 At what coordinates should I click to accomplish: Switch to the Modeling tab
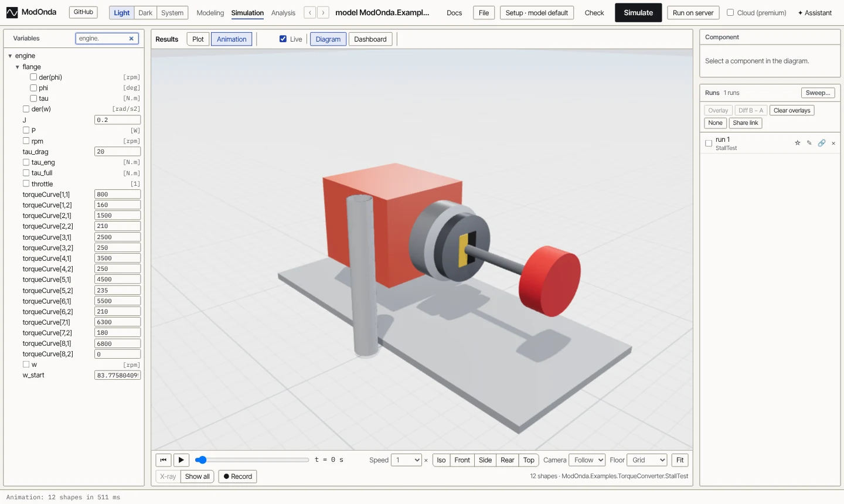pyautogui.click(x=210, y=13)
